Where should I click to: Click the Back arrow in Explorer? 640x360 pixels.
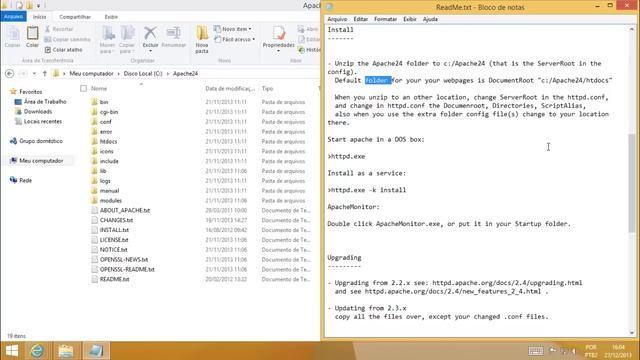(x=9, y=73)
